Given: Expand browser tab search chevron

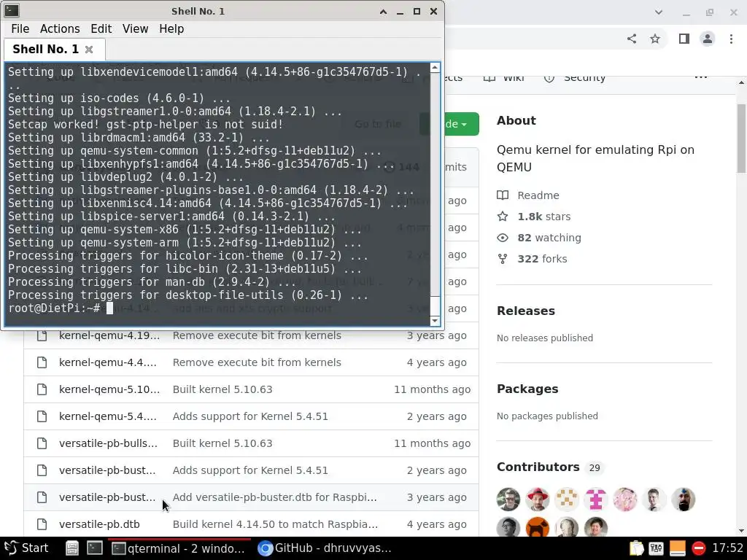Looking at the screenshot, I should pyautogui.click(x=659, y=12).
